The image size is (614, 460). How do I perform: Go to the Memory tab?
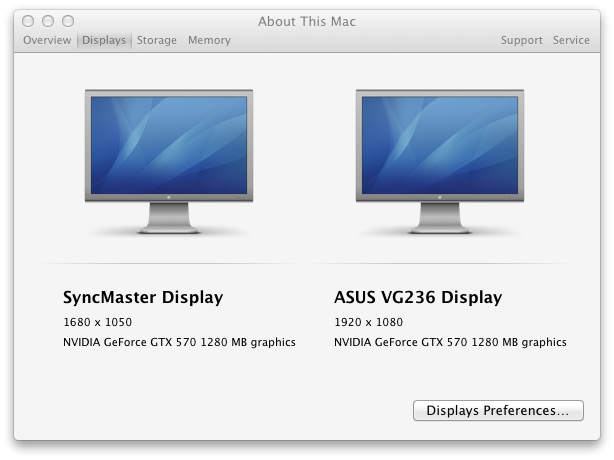click(209, 40)
